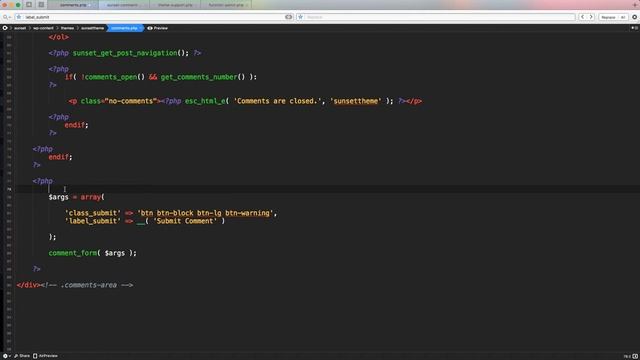640x360 pixels.
Task: Open the find settings gear icon
Action: (635, 17)
